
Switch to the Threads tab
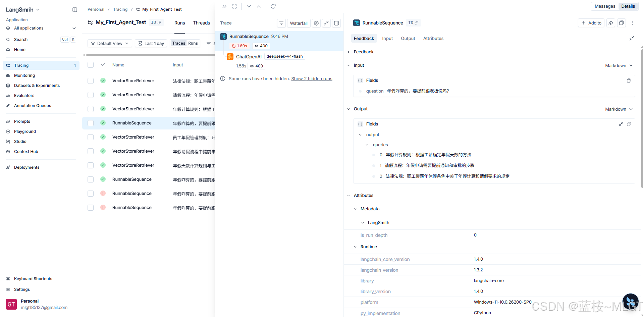(x=201, y=23)
